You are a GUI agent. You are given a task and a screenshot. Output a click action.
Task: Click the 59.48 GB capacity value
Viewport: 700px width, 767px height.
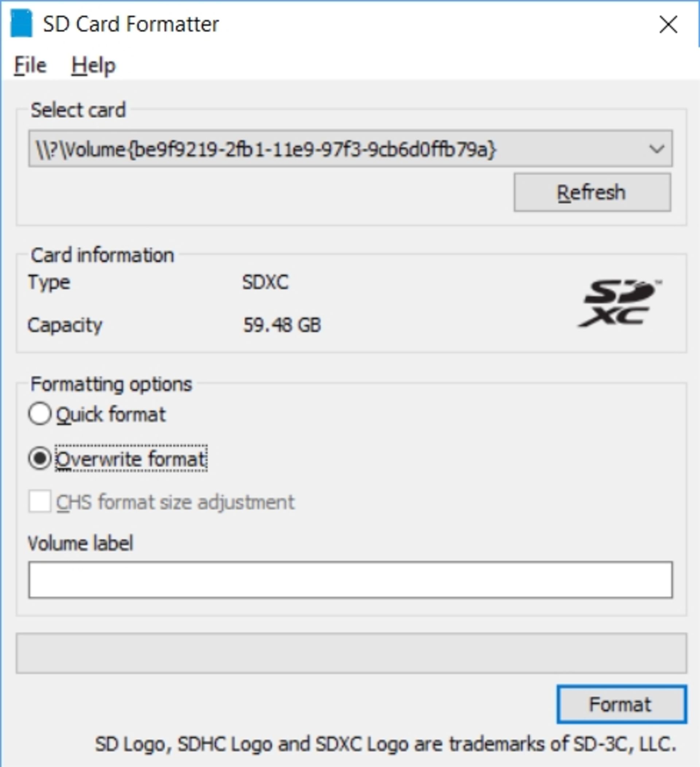pyautogui.click(x=282, y=325)
